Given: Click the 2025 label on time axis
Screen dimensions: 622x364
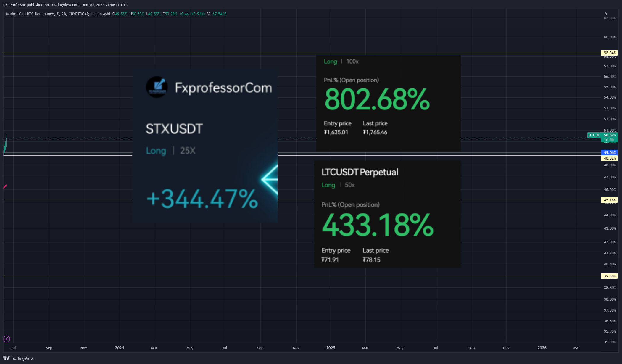Looking at the screenshot, I should [x=331, y=348].
